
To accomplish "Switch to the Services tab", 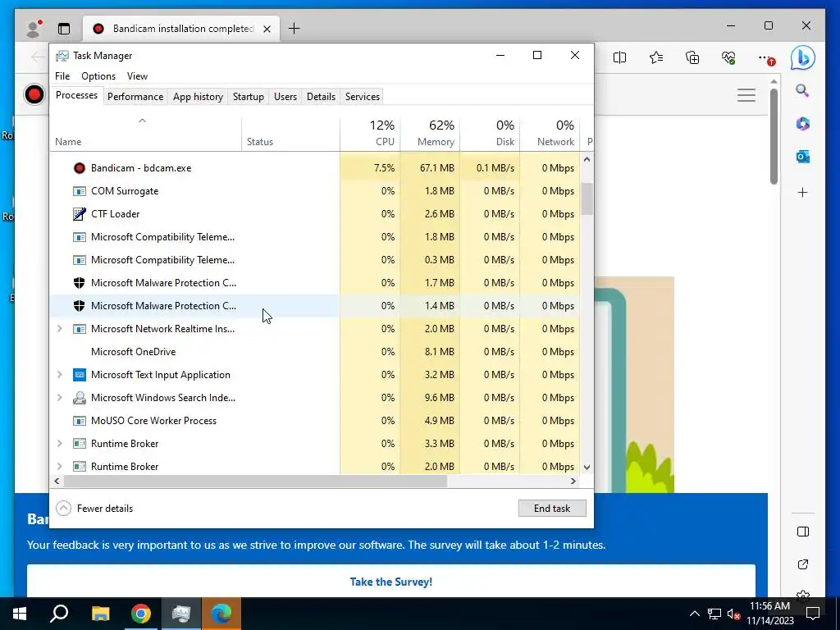I will pos(362,97).
